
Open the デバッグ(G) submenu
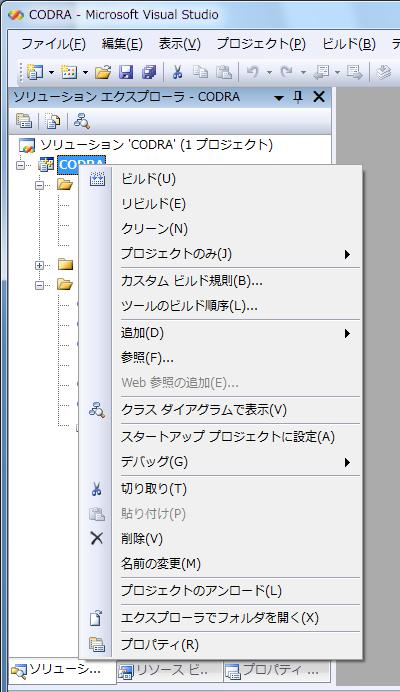(x=221, y=462)
